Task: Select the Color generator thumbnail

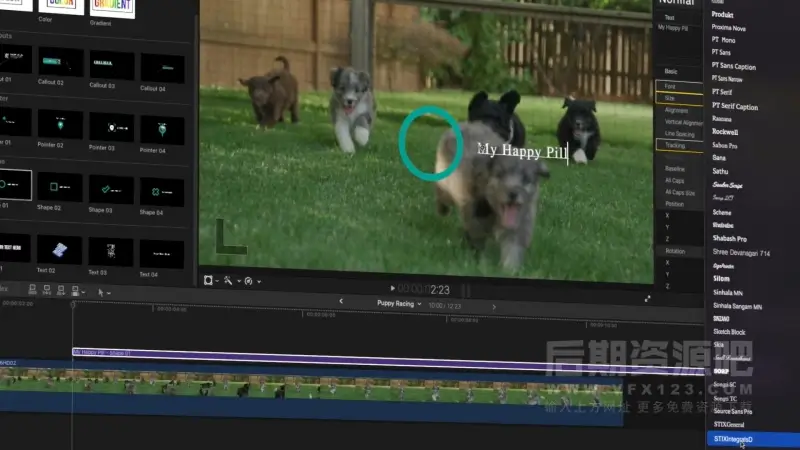Action: 61,6
